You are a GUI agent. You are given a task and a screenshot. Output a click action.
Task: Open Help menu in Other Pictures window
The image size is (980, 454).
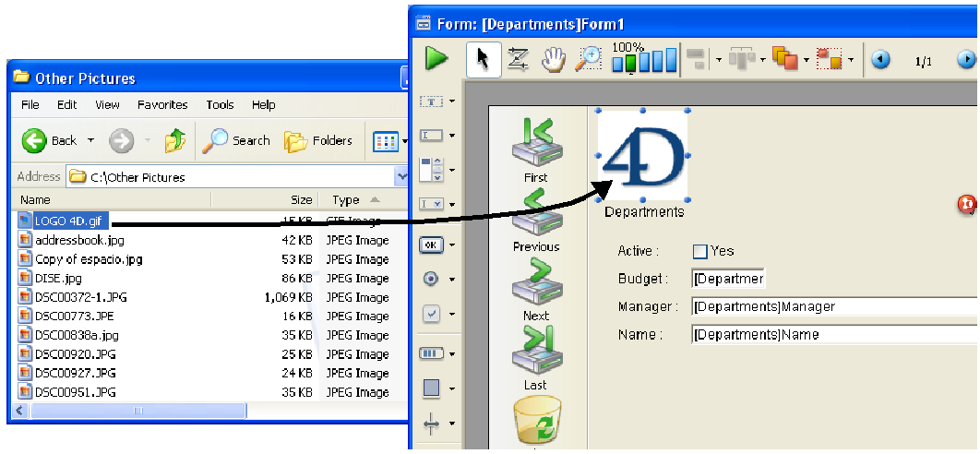[x=263, y=105]
